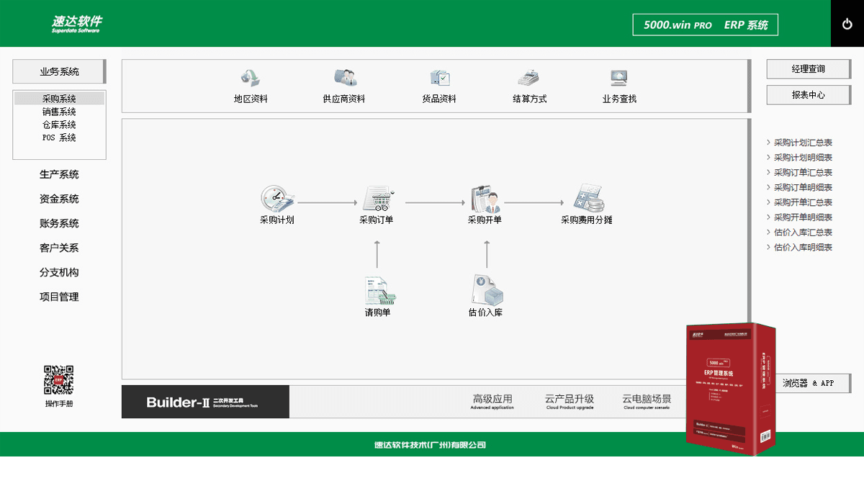
Task: Click the power button at top right
Action: click(x=846, y=23)
